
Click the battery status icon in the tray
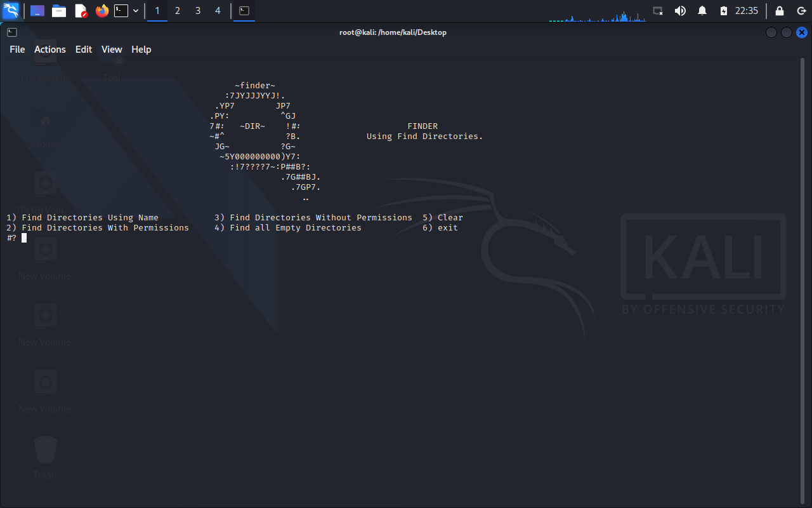724,11
